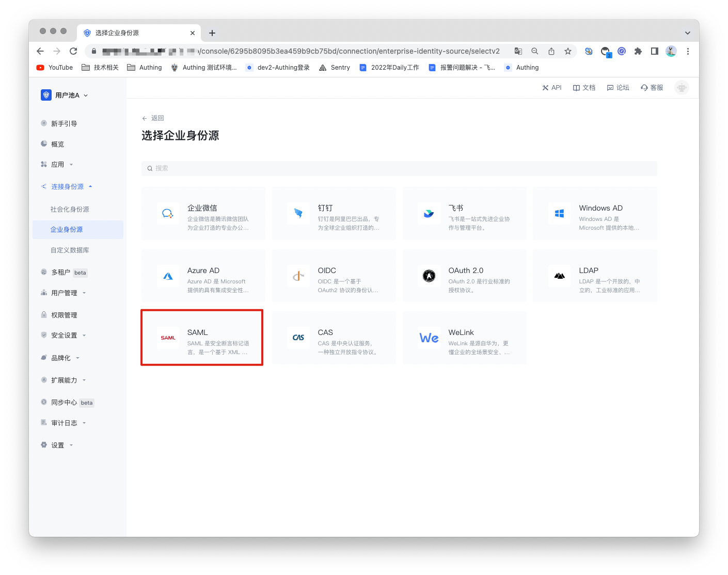This screenshot has width=728, height=575.
Task: Open the 文档 menu in header
Action: tap(584, 87)
